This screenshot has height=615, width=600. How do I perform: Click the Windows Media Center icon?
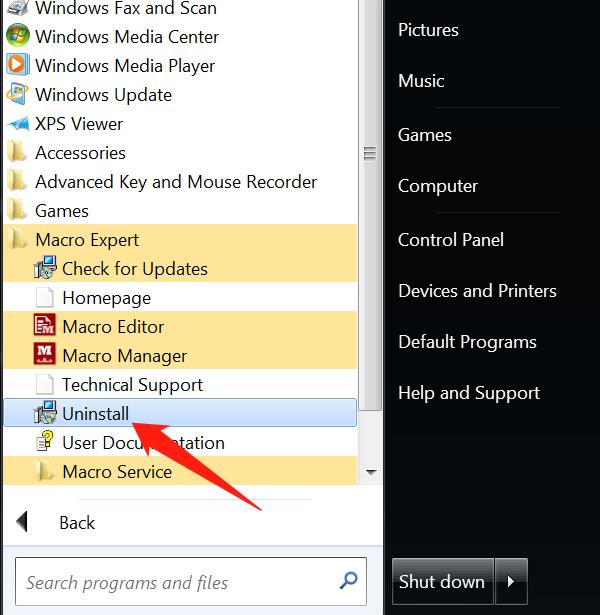coord(18,35)
